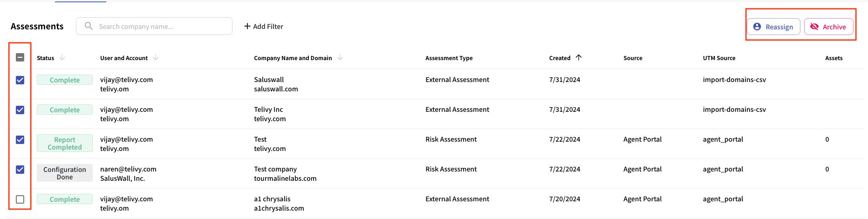Uncheck the Test company row checkbox
The width and height of the screenshot is (868, 219).
pyautogui.click(x=20, y=170)
